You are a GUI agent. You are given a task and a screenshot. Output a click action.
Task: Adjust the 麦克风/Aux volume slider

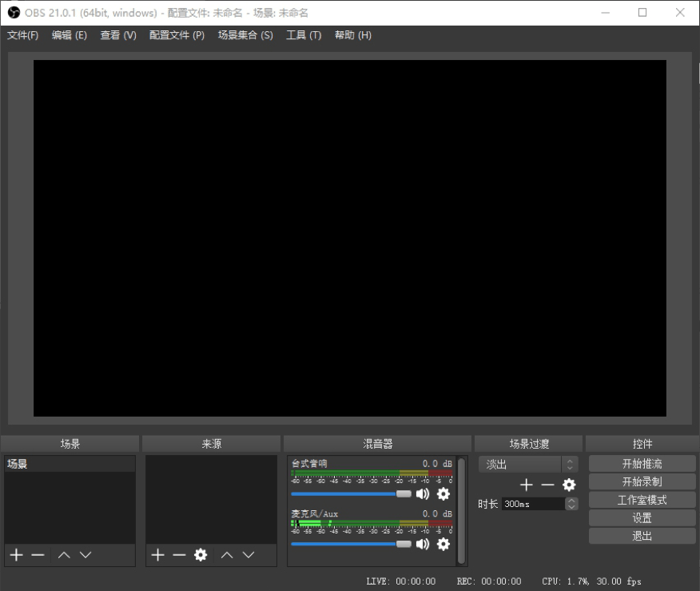coord(351,544)
